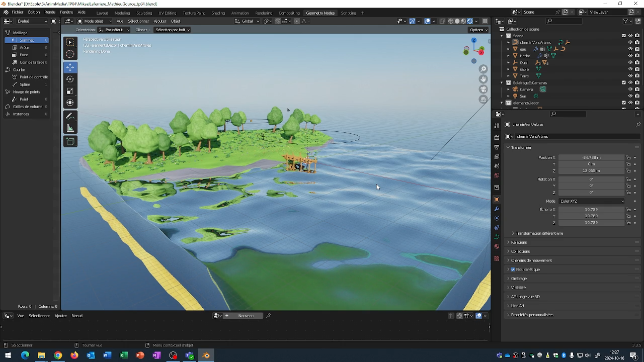The width and height of the screenshot is (644, 362).
Task: Open the Material properties tab
Action: point(497,246)
